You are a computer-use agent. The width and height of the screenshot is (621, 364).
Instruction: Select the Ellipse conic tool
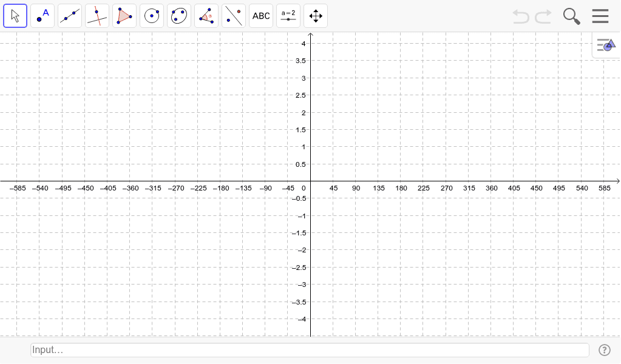179,16
